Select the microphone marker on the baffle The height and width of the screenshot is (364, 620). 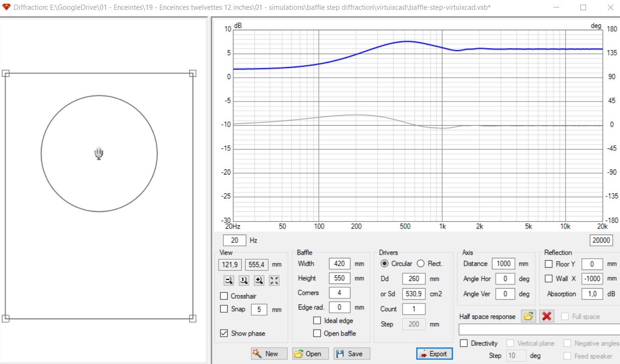(99, 154)
